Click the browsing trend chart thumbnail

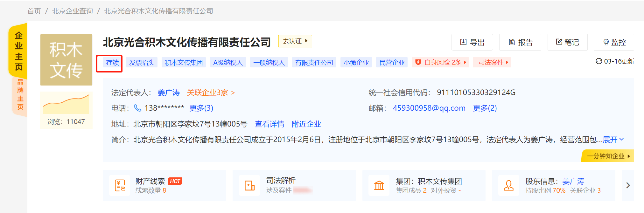(66, 104)
